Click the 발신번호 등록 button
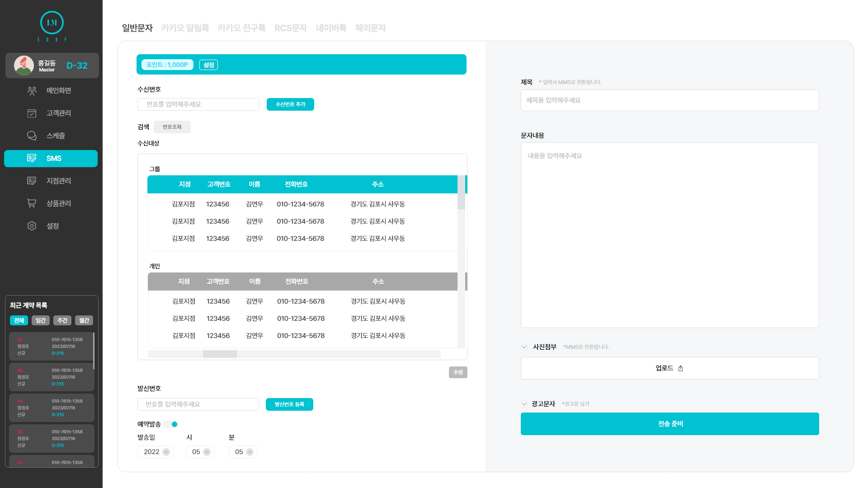 click(x=289, y=404)
